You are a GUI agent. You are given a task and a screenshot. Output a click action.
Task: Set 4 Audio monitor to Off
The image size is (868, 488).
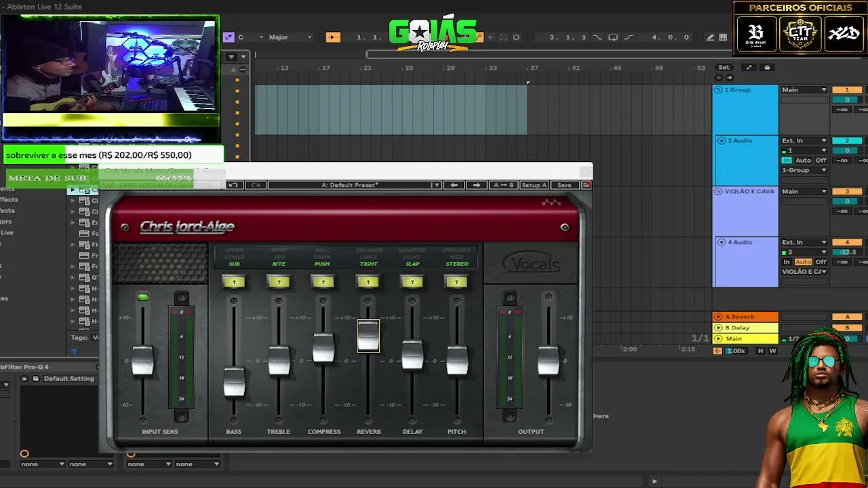(821, 262)
